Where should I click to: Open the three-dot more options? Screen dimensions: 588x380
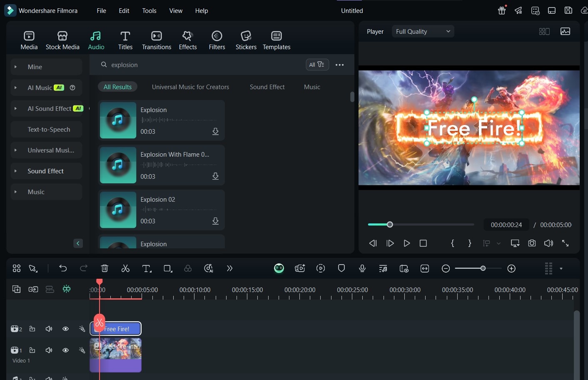click(x=340, y=65)
